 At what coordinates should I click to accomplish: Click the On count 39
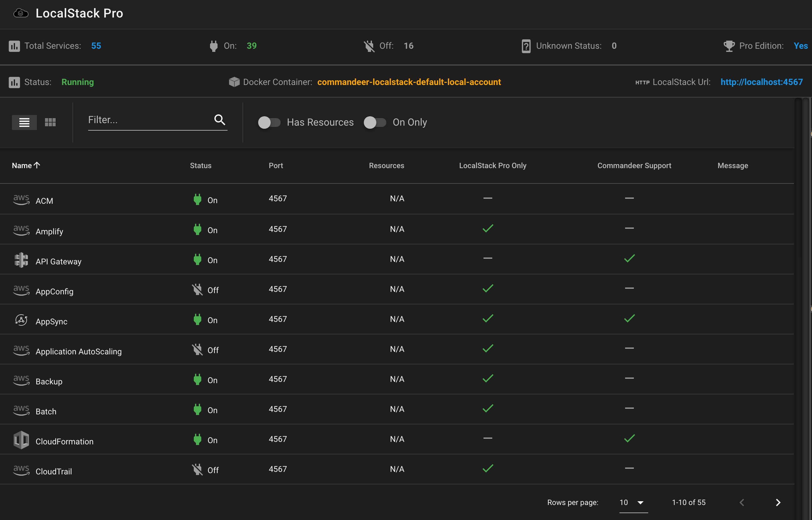(252, 46)
